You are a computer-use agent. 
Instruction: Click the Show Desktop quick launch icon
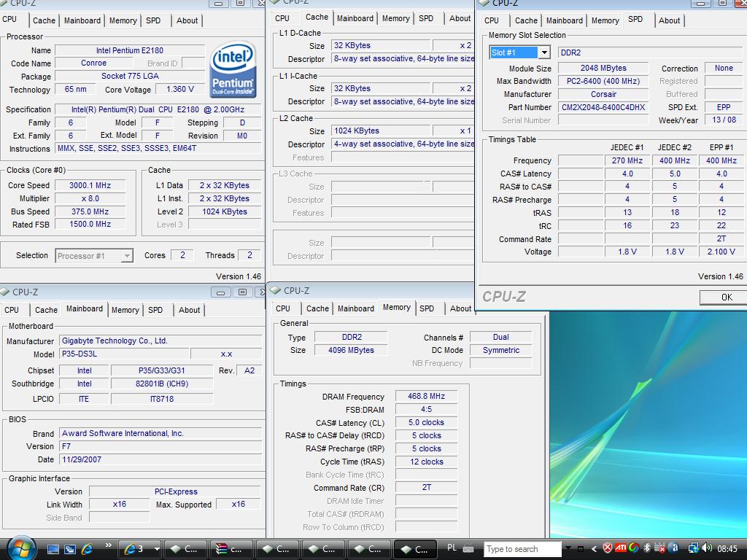click(x=53, y=549)
